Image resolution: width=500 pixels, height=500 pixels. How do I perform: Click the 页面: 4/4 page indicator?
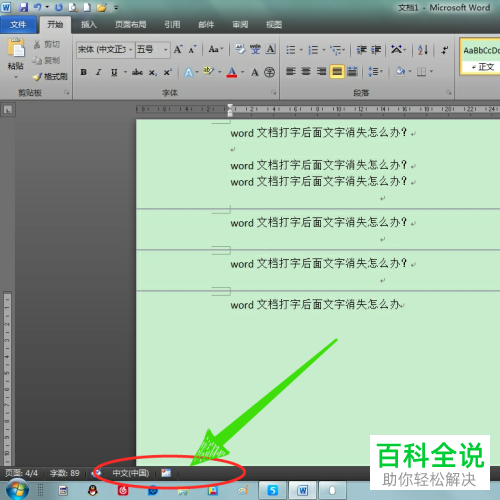(x=21, y=473)
